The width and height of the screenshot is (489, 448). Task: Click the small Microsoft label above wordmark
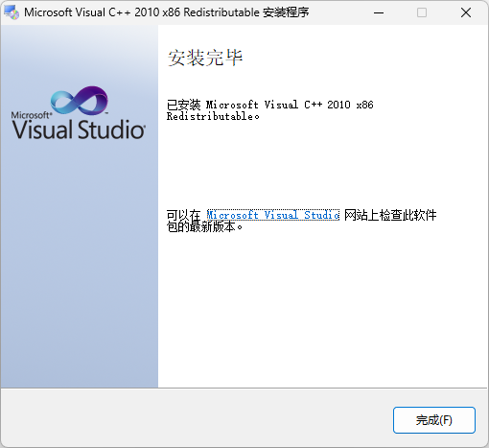coord(32,115)
